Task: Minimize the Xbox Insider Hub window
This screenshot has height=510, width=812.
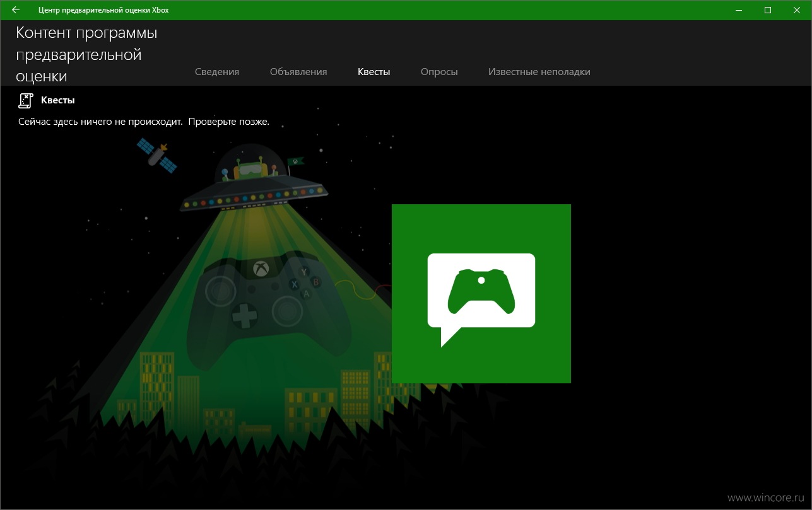Action: [738, 10]
